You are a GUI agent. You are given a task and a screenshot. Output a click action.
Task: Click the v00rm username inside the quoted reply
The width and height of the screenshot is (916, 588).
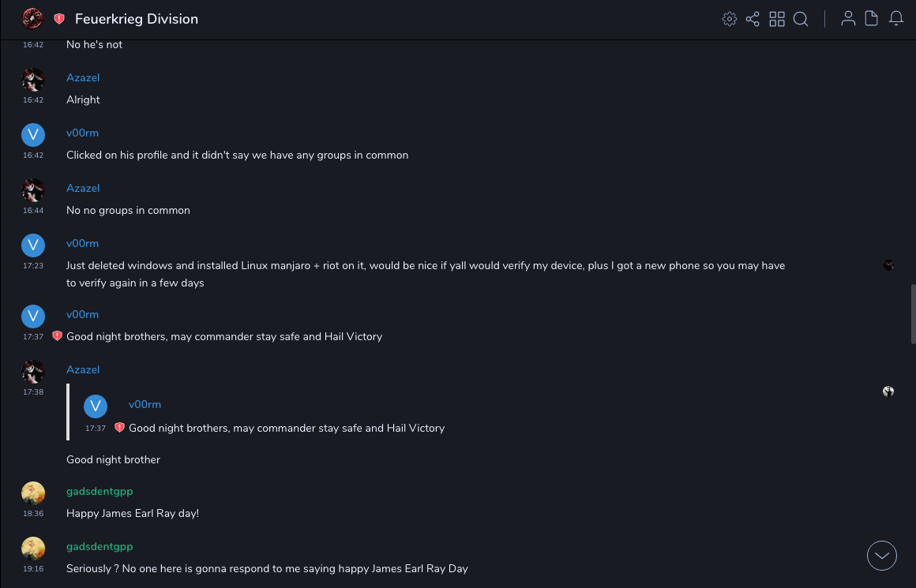click(x=145, y=404)
